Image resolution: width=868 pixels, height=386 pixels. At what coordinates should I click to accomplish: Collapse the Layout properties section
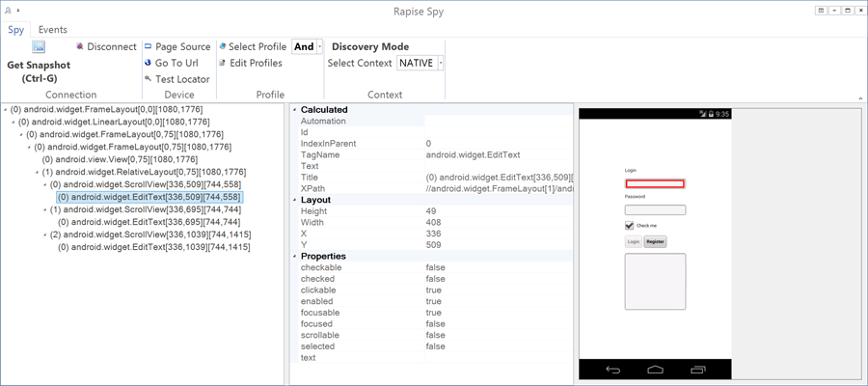point(294,200)
